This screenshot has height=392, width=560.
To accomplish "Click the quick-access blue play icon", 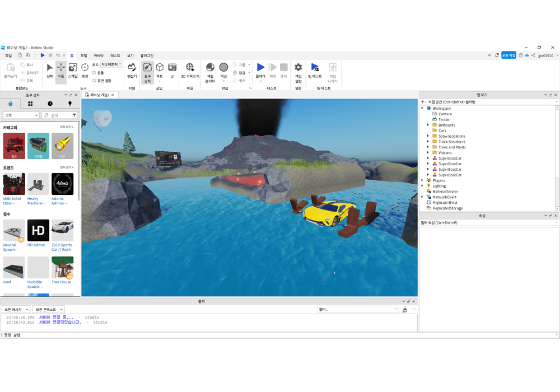I will click(43, 55).
